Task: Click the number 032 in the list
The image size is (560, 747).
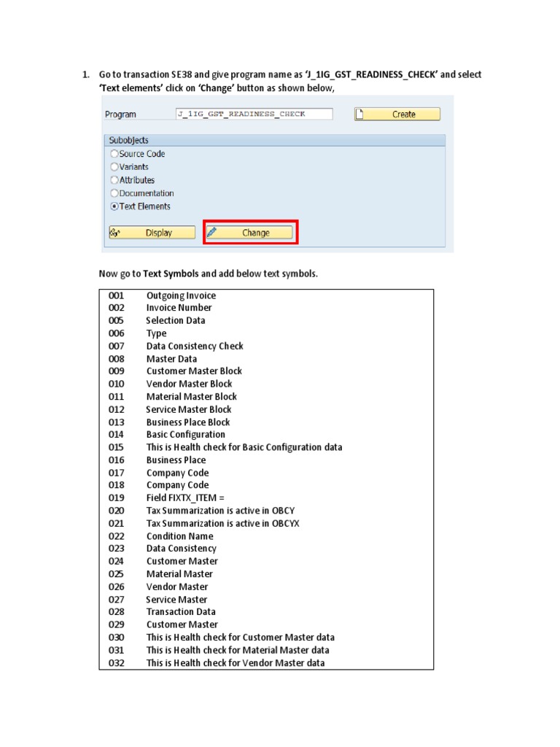Action: [116, 663]
